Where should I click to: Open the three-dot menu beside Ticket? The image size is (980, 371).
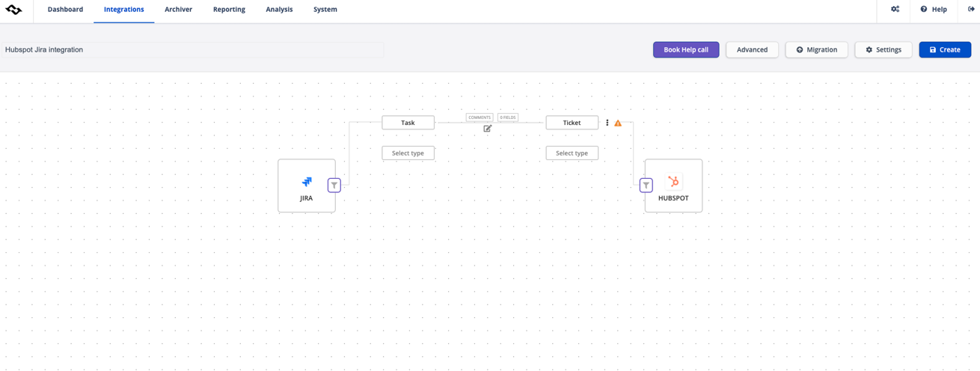(607, 123)
